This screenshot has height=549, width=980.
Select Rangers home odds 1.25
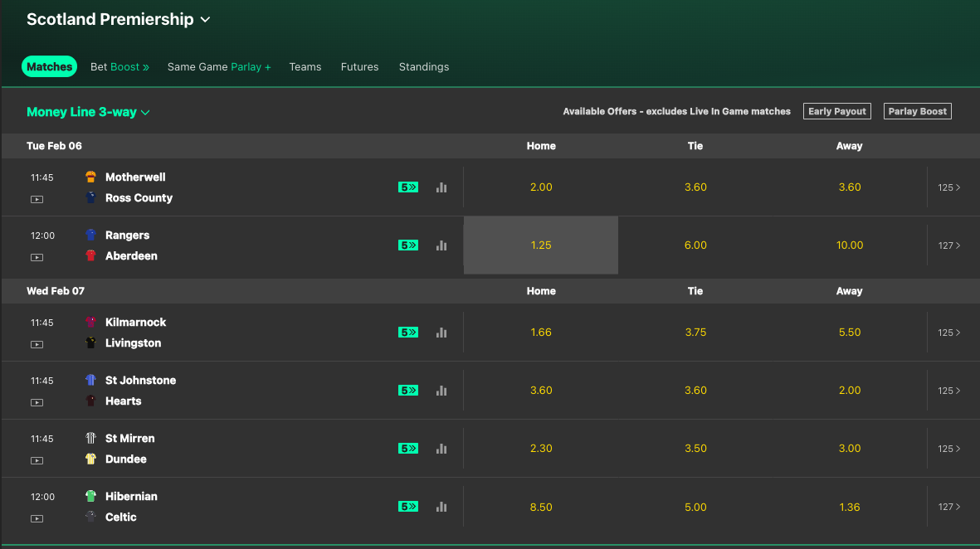pyautogui.click(x=541, y=245)
